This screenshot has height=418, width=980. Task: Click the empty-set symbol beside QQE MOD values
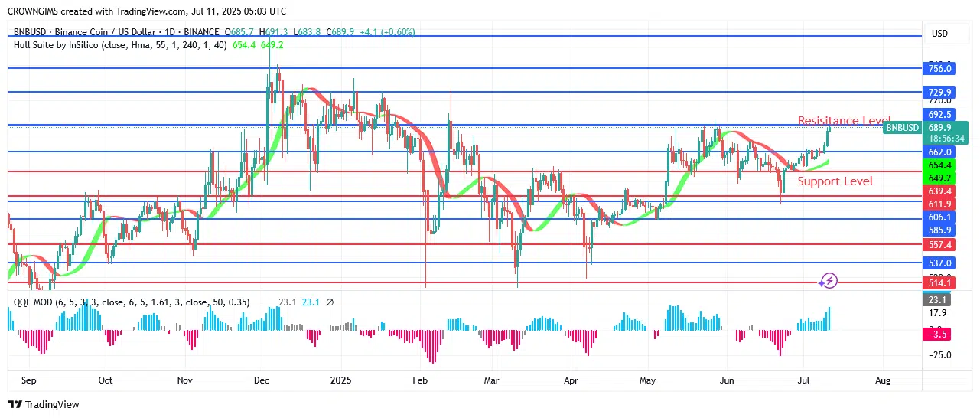pos(330,302)
